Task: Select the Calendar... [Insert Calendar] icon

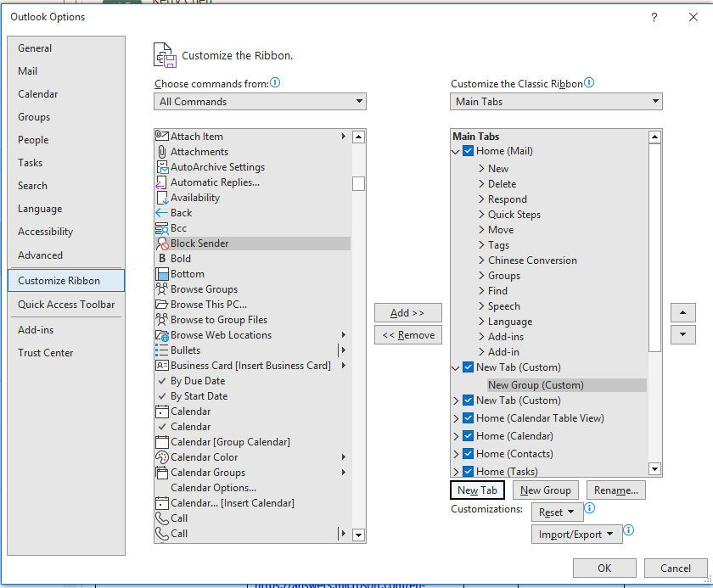Action: (x=162, y=503)
